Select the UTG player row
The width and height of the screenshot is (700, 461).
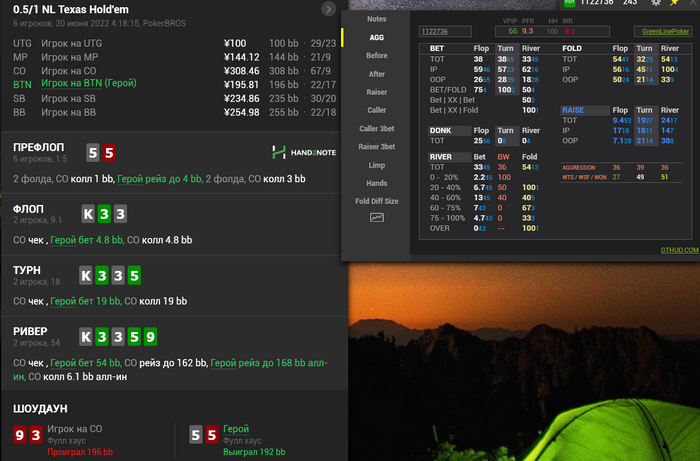pos(174,43)
